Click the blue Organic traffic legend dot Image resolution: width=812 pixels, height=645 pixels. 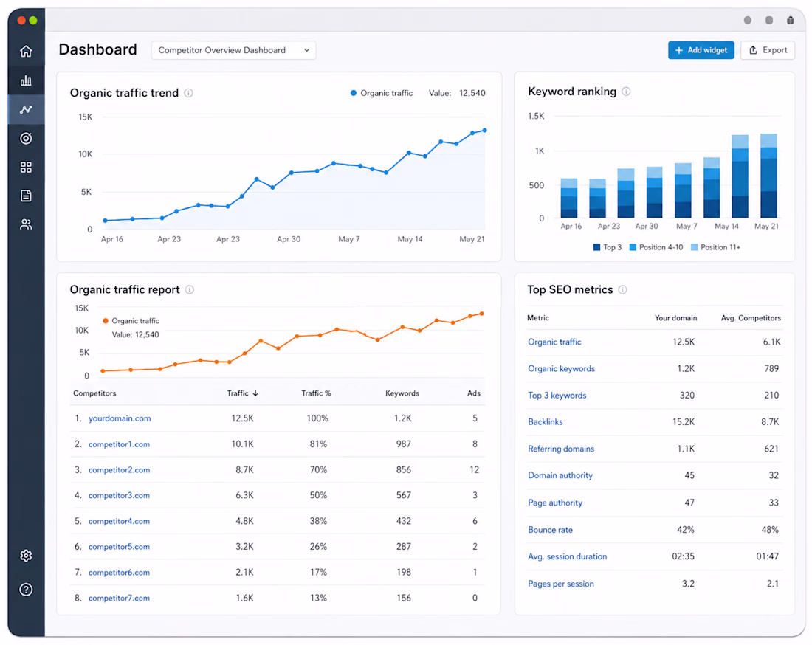[353, 93]
